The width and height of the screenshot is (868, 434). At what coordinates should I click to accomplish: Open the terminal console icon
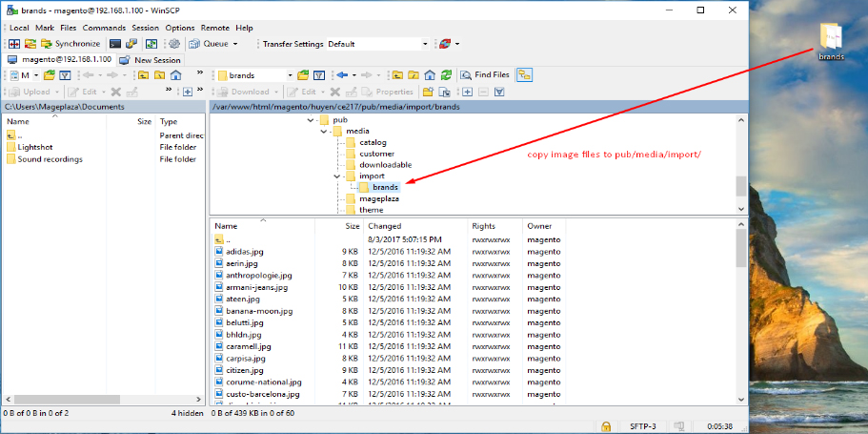pyautogui.click(x=115, y=43)
